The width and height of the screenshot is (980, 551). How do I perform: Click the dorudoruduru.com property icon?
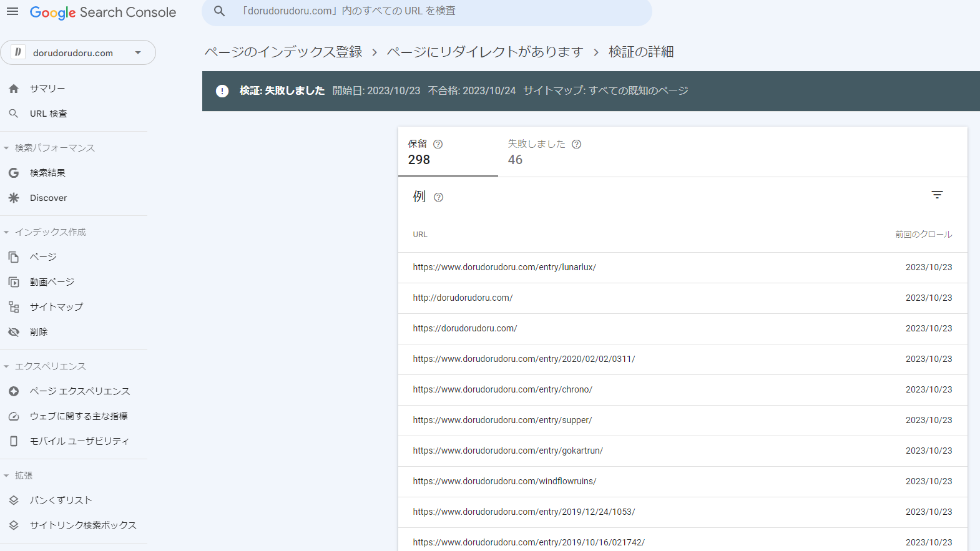[x=18, y=52]
